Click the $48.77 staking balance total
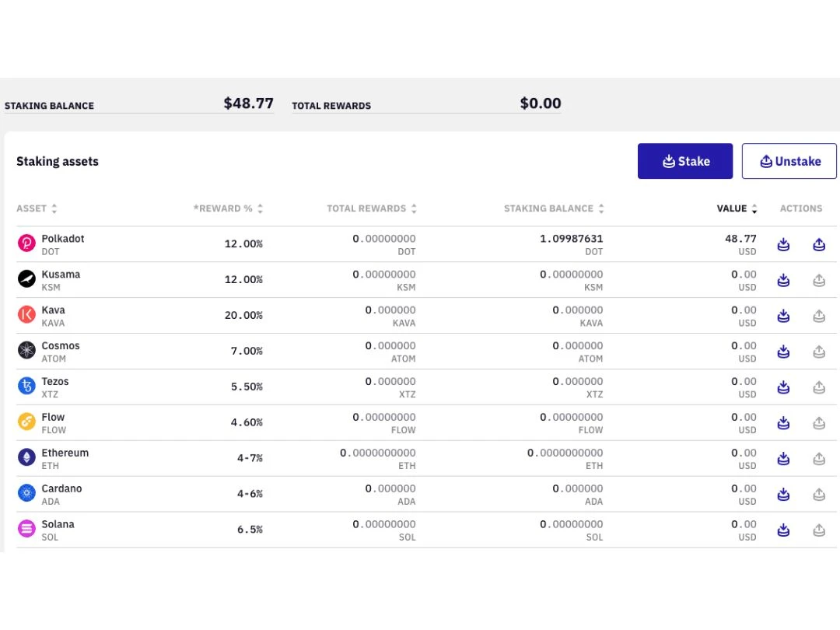Screen dimensions: 840x630 click(x=249, y=103)
